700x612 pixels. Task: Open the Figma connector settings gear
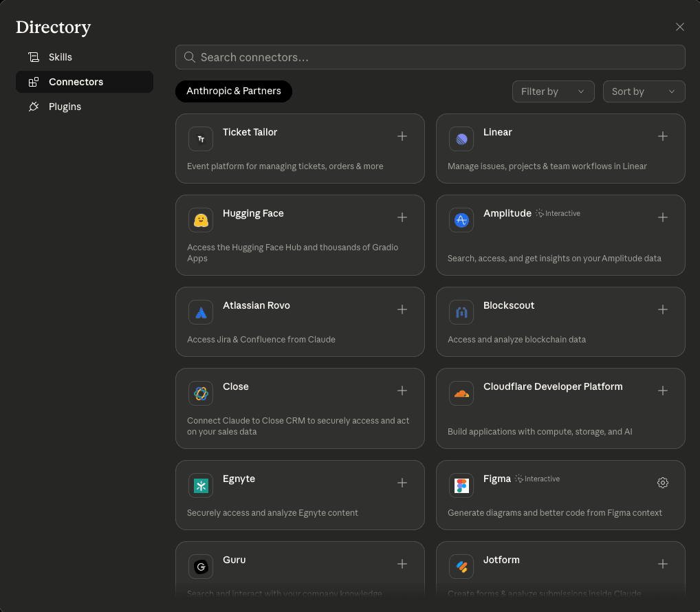[x=662, y=483]
